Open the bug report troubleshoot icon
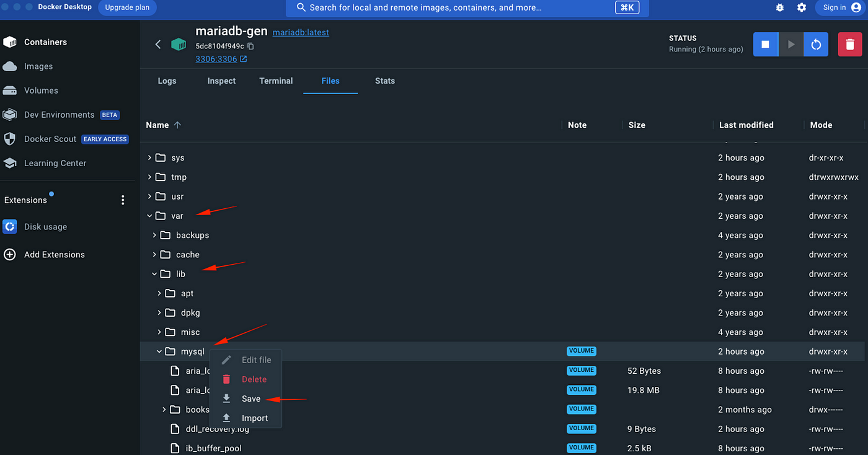 click(780, 7)
